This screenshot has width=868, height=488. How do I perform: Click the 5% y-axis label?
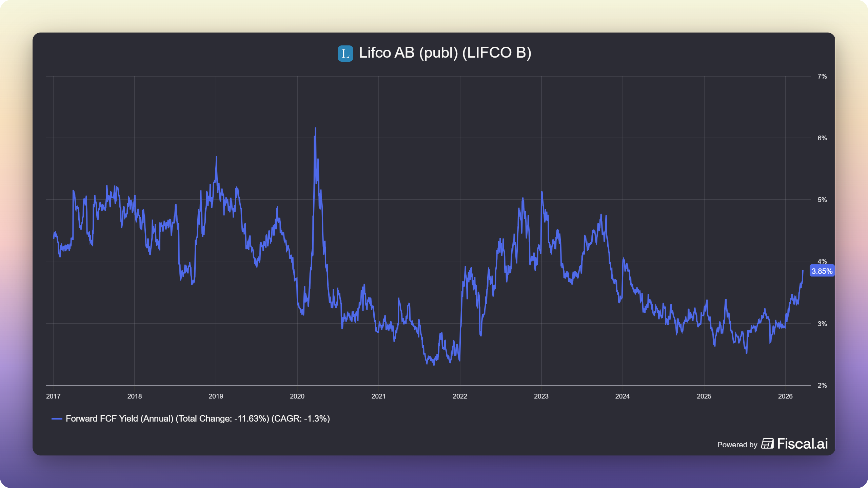click(x=822, y=200)
